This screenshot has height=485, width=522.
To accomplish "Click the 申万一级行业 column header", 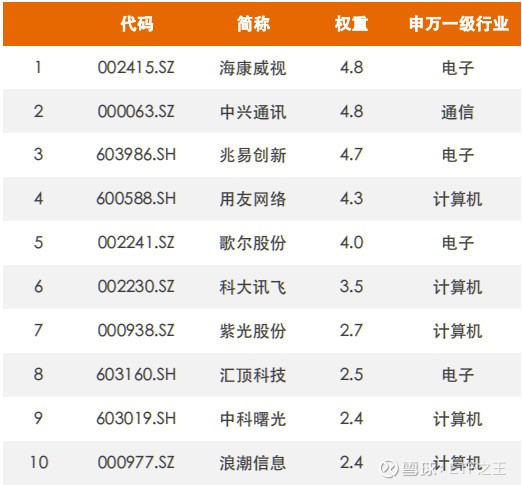I will [458, 24].
